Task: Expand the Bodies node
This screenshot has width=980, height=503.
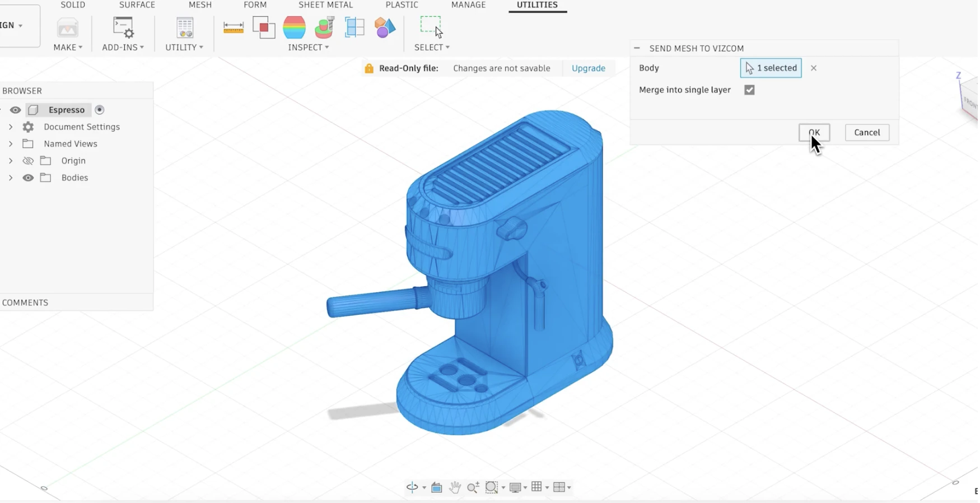Action: (11, 178)
